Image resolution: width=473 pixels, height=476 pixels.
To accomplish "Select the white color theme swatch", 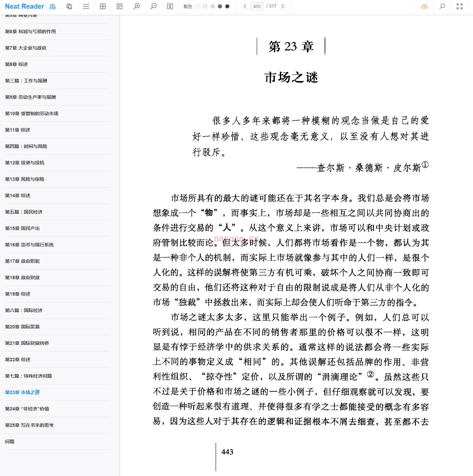I will click(198, 6).
